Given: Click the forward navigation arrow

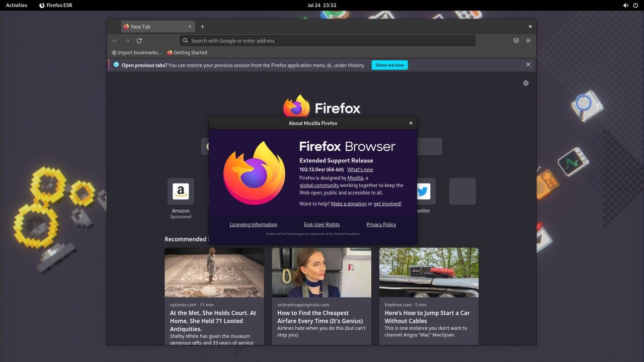Looking at the screenshot, I should point(127,41).
